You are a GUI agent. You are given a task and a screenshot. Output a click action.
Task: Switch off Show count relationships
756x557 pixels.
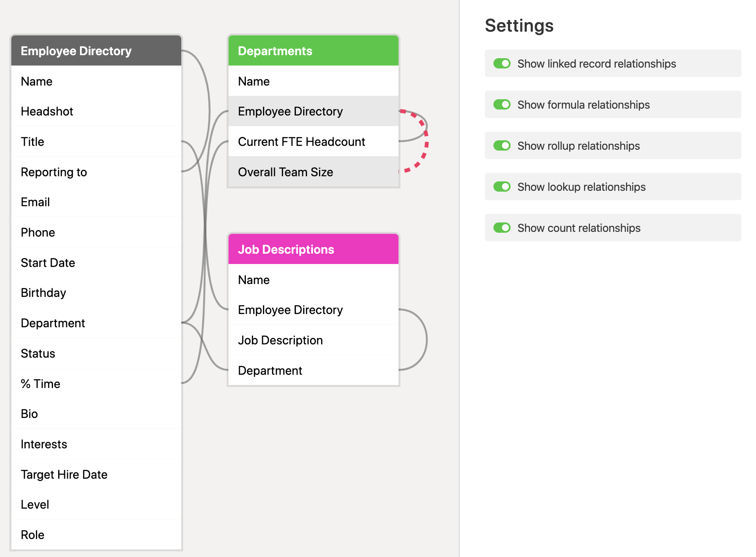pos(502,228)
